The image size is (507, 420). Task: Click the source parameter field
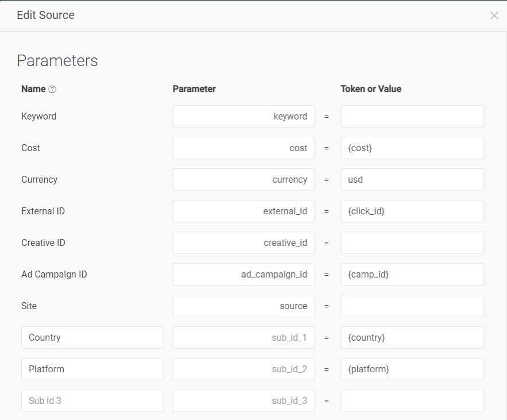[x=243, y=306]
